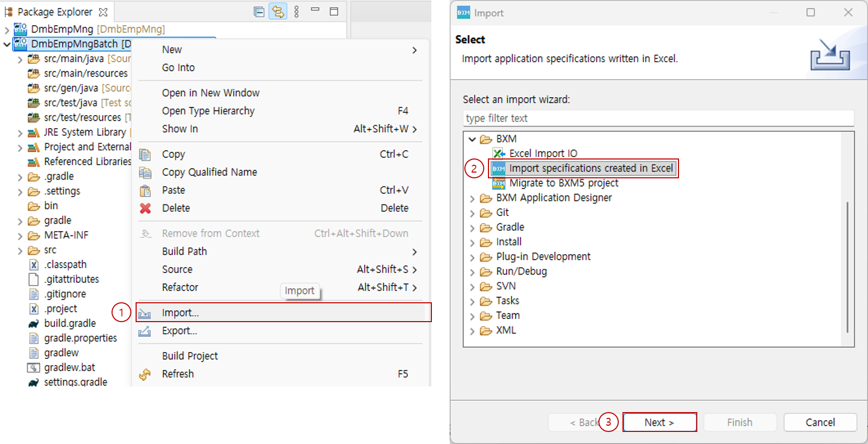The image size is (868, 444).
Task: Click the Finish button
Action: point(740,422)
